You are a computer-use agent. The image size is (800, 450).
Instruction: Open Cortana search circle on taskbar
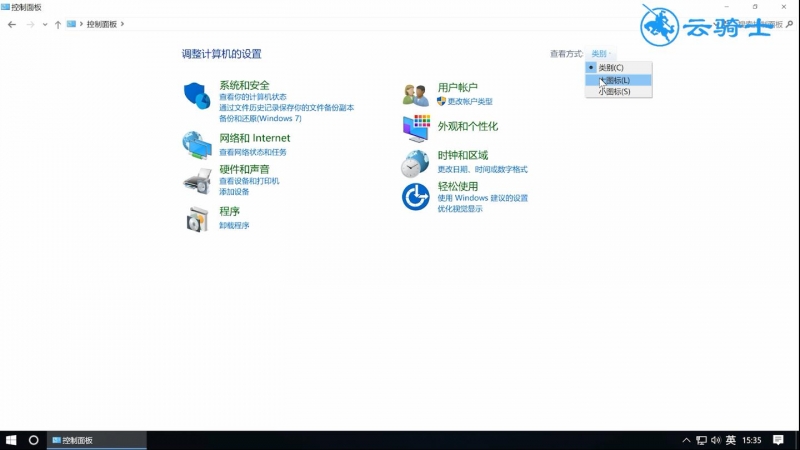34,440
